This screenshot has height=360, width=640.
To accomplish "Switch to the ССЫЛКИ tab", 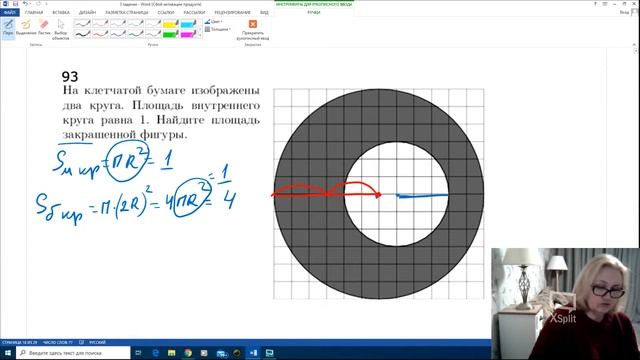I will (166, 13).
